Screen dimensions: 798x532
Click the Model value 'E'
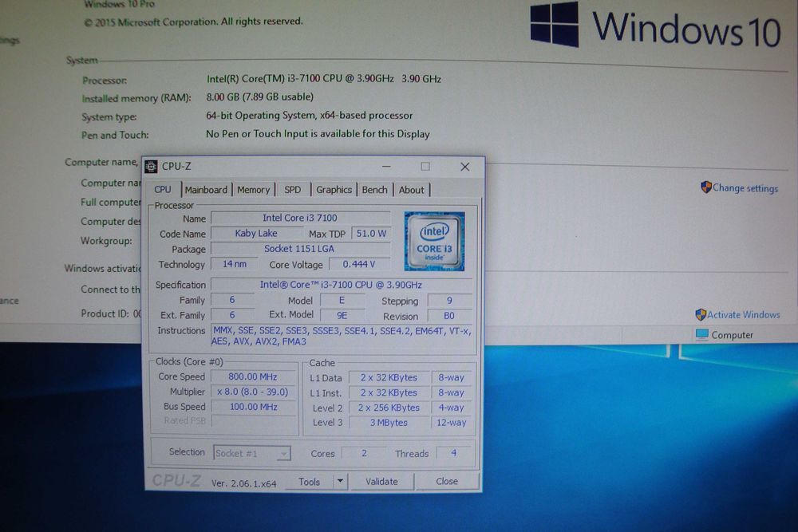(x=342, y=300)
